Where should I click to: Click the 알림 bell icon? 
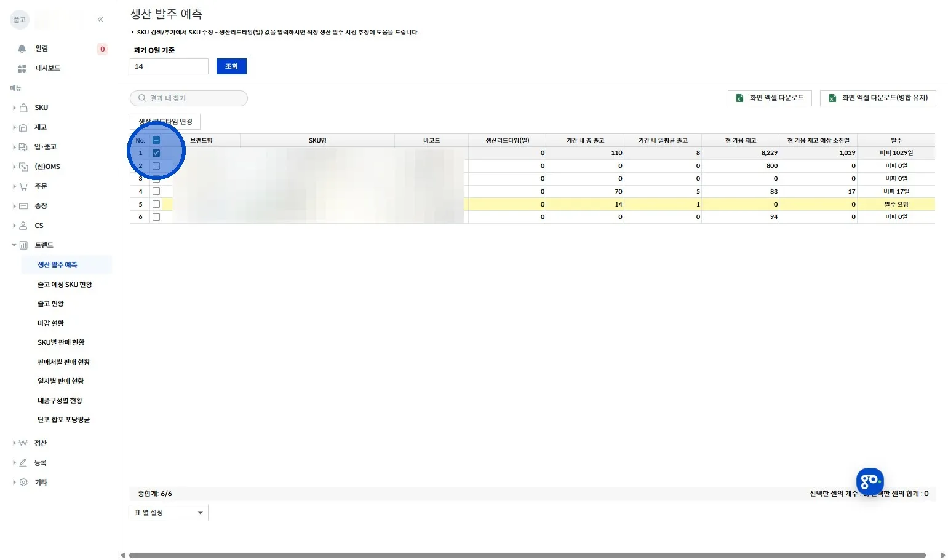tap(22, 49)
